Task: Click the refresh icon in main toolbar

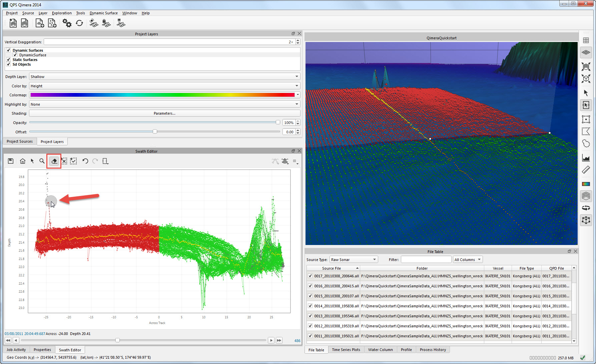Action: point(79,23)
